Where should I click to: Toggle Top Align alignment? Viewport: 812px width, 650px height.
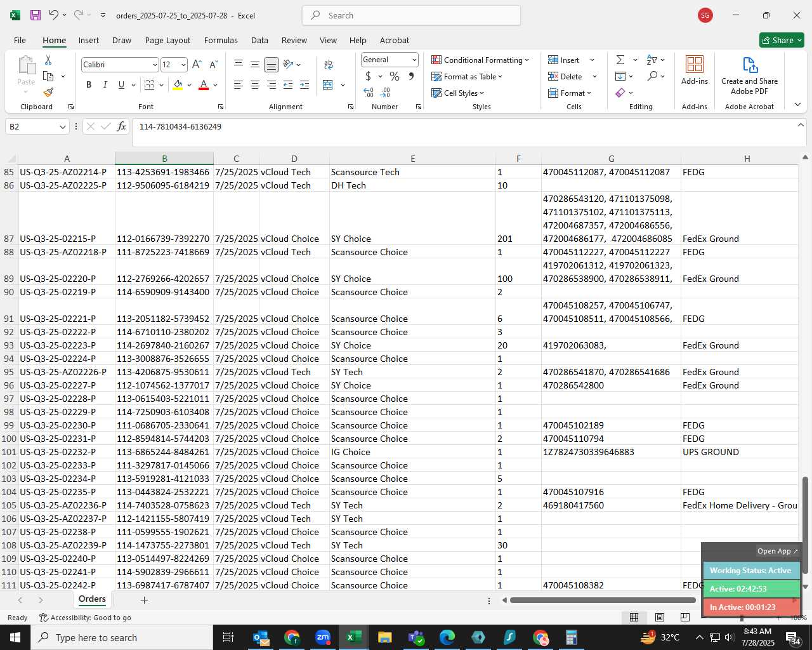pyautogui.click(x=239, y=65)
